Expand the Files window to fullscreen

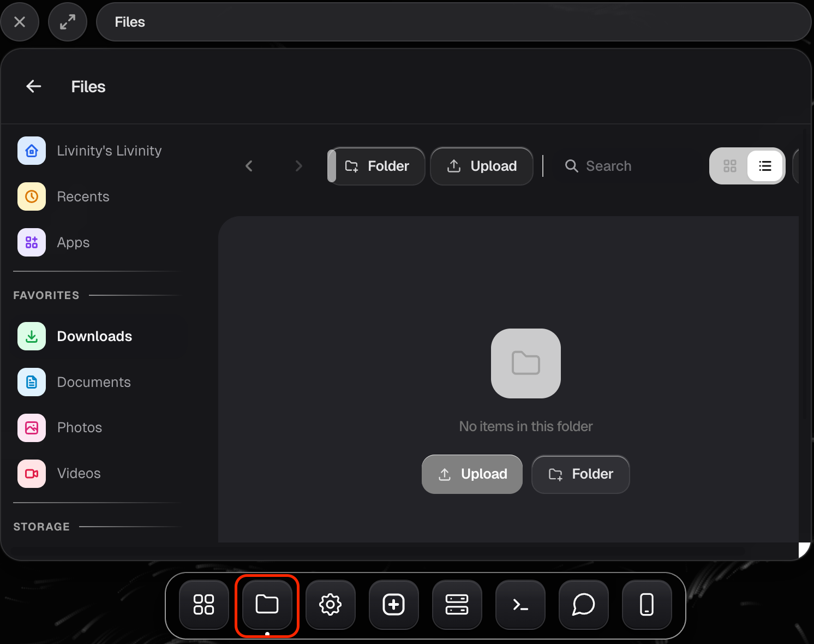[68, 22]
